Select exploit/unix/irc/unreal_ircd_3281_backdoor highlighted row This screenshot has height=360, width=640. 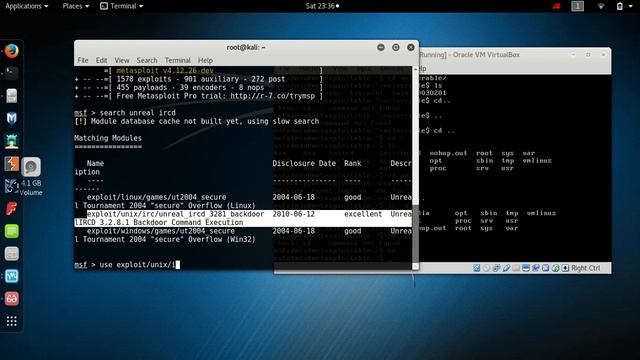pyautogui.click(x=243, y=218)
